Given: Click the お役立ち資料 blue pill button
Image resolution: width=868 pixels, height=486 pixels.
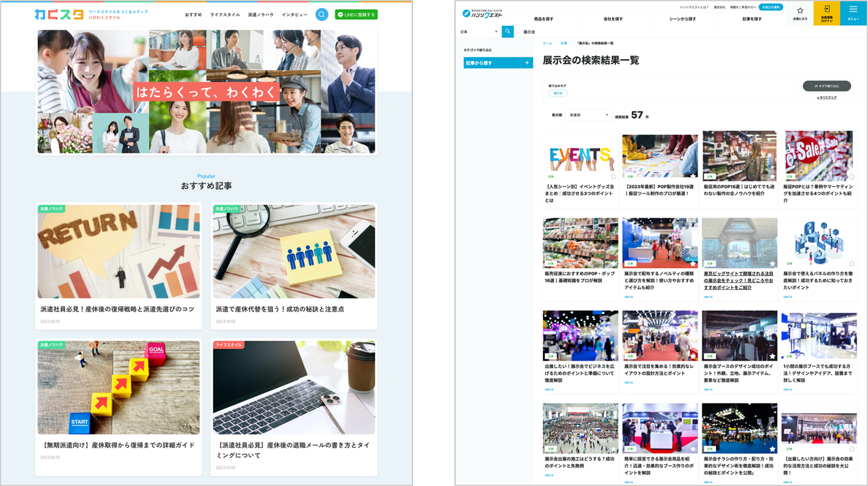Looking at the screenshot, I should pos(771,7).
